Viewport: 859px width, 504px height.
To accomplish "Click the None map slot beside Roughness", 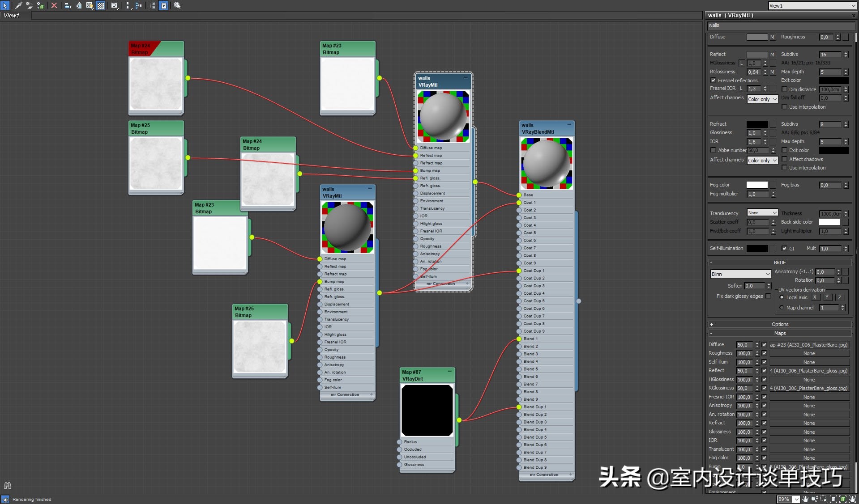I will point(809,353).
